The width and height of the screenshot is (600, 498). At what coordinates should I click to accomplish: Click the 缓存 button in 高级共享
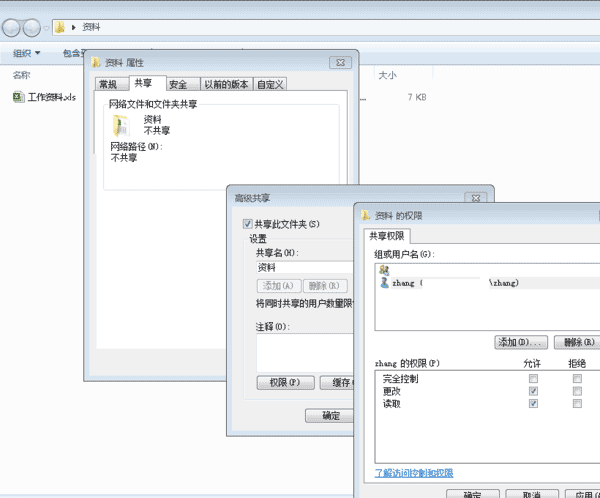click(337, 382)
